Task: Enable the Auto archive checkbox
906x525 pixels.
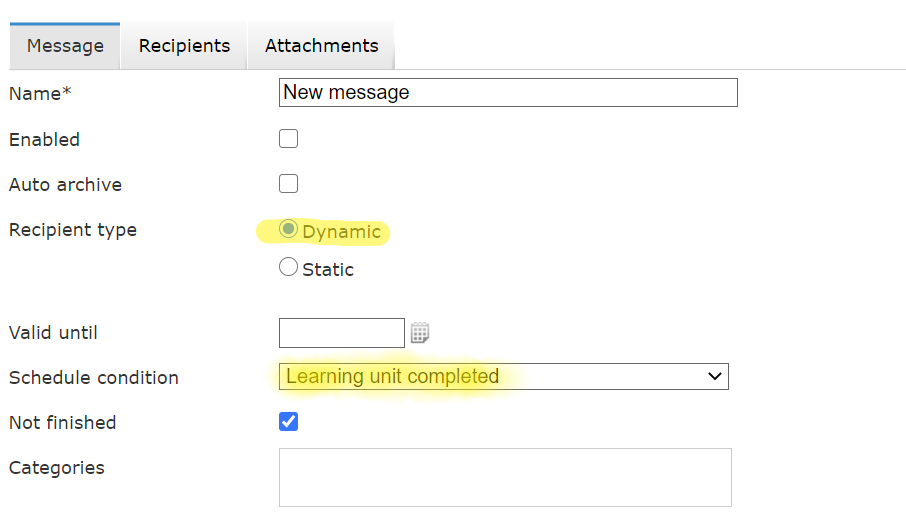Action: (x=288, y=184)
